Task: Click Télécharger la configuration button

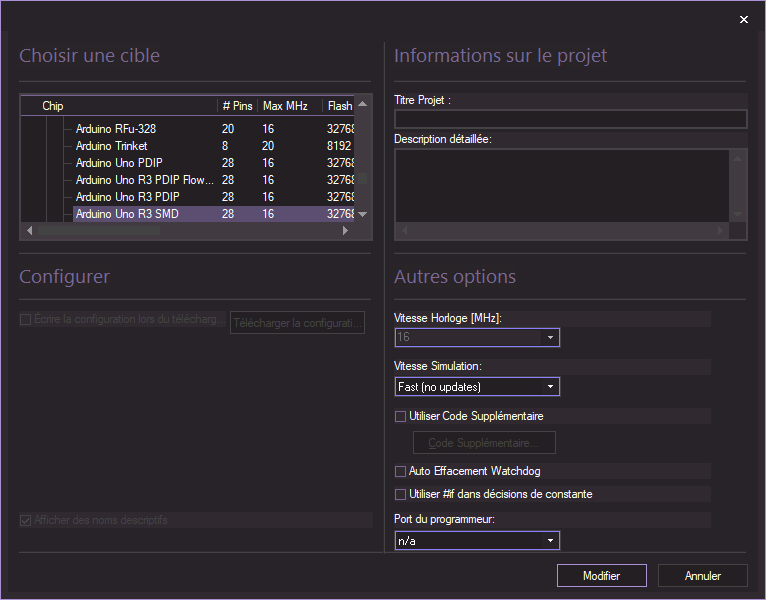Action: (298, 323)
